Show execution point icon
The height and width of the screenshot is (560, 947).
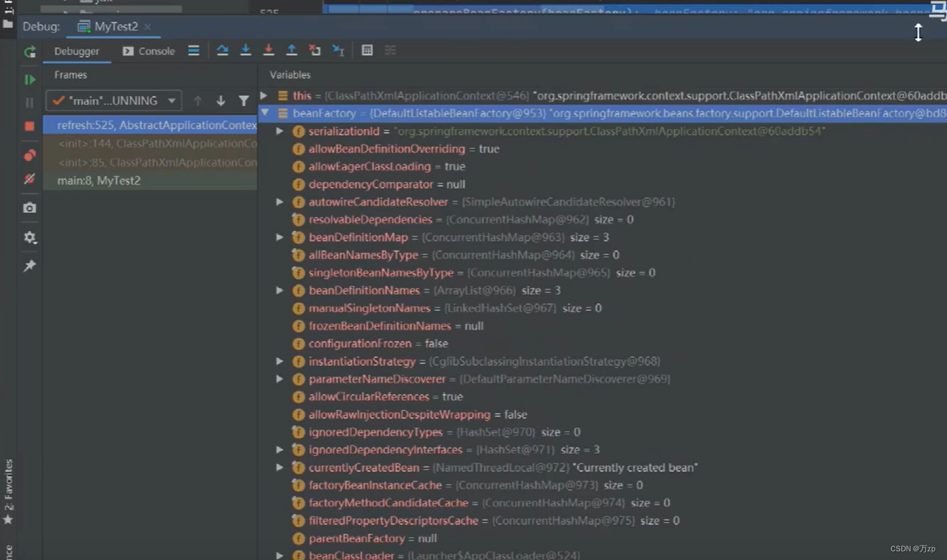(x=193, y=51)
